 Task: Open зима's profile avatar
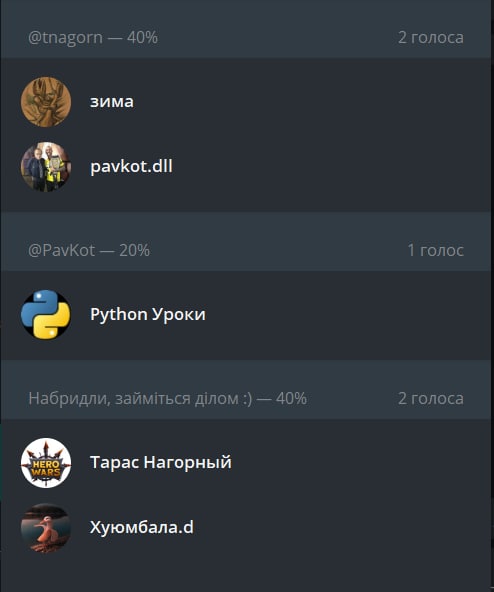click(46, 102)
